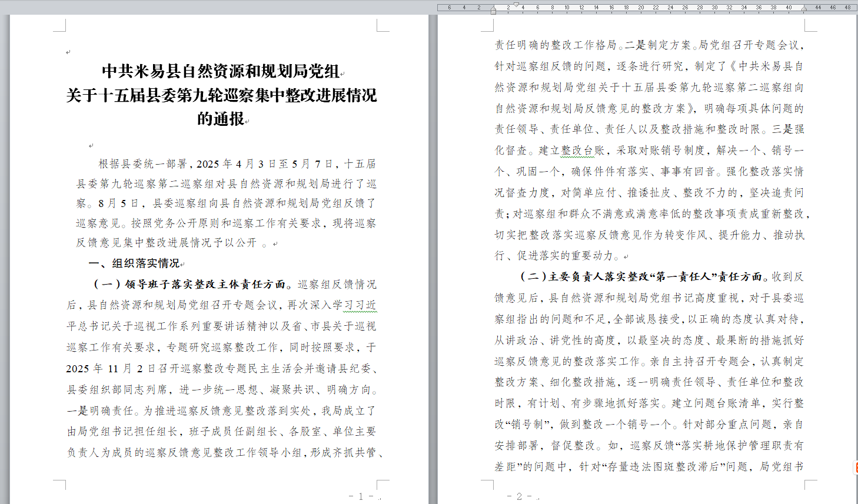This screenshot has width=858, height=504.
Task: Click the hanging indent triangle on ruler
Action: 493,8
